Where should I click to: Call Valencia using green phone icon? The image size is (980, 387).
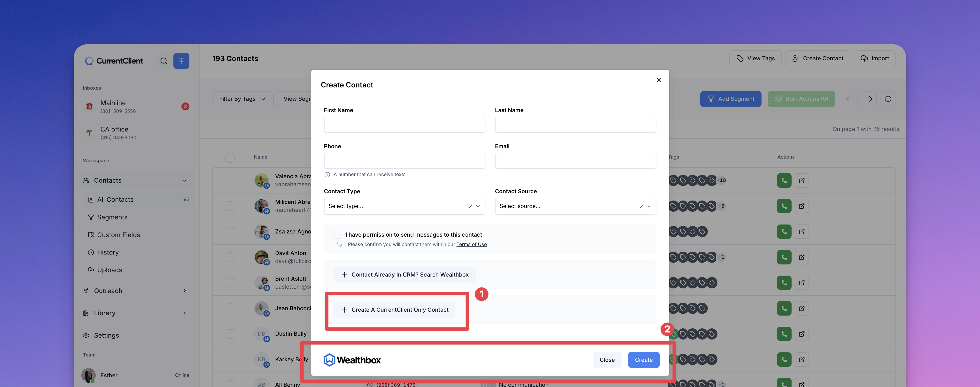[784, 180]
